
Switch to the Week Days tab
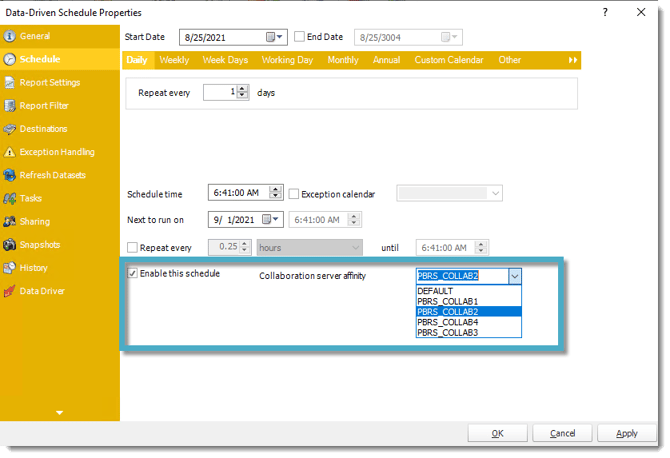click(x=225, y=60)
